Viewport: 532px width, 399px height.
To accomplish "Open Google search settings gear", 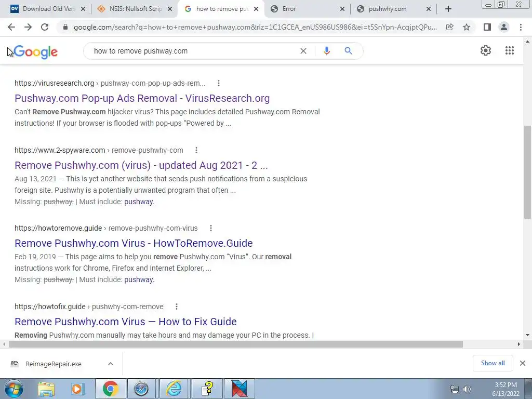I will point(486,50).
